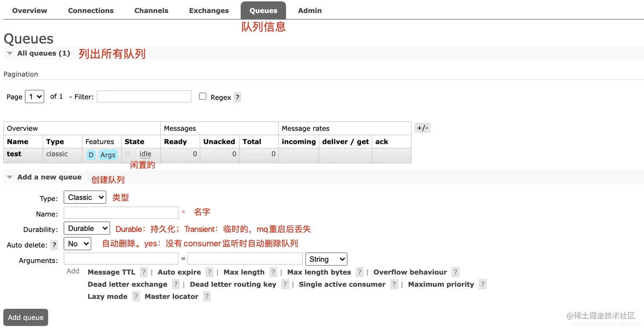Open the Auto delete dropdown
The height and width of the screenshot is (329, 644).
pos(78,243)
